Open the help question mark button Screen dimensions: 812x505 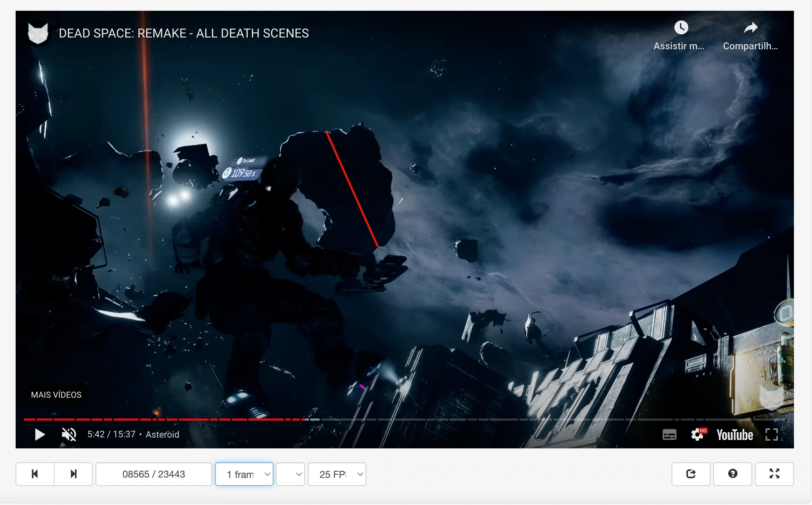click(732, 474)
